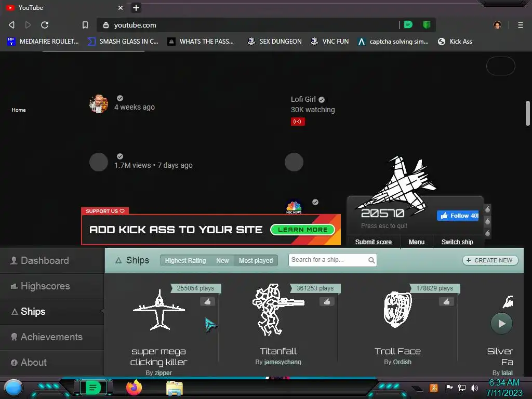Click the Menu link in the Kick Ass panel
The width and height of the screenshot is (532, 399).
point(416,242)
